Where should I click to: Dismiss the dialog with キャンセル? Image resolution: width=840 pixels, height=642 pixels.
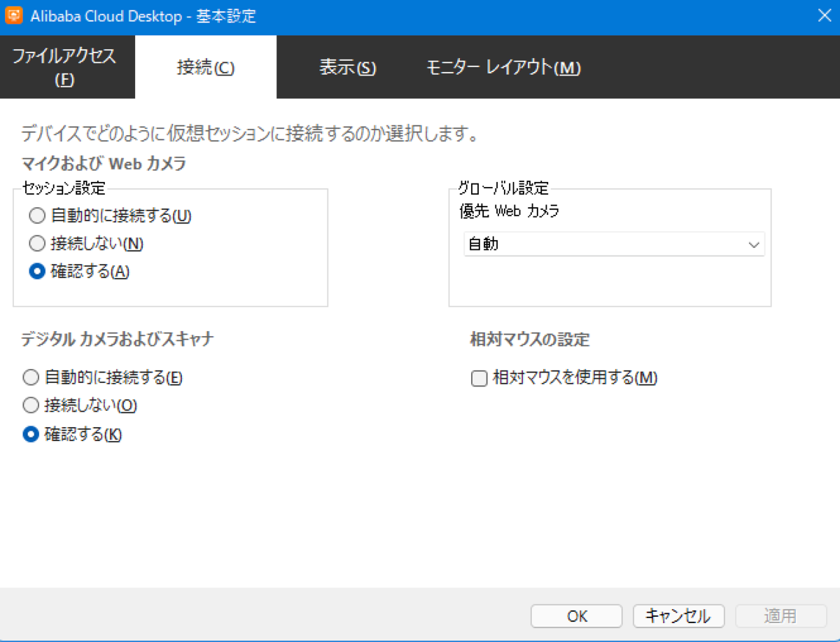click(x=678, y=616)
